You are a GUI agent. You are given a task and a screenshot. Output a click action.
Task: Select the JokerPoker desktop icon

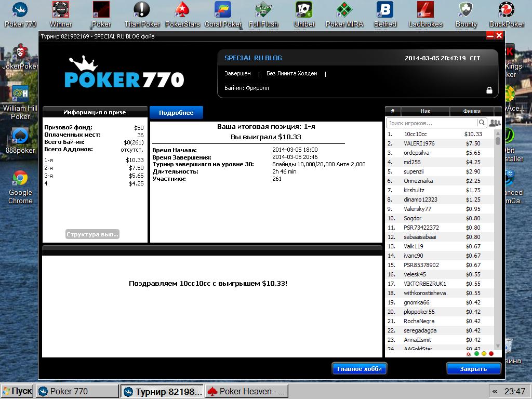20,56
